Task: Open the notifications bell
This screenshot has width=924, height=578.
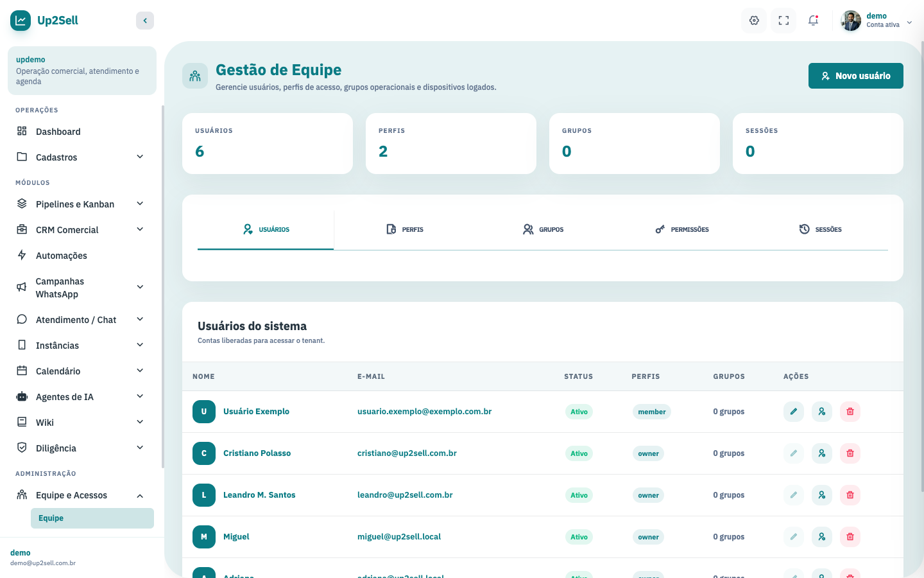Action: click(813, 21)
